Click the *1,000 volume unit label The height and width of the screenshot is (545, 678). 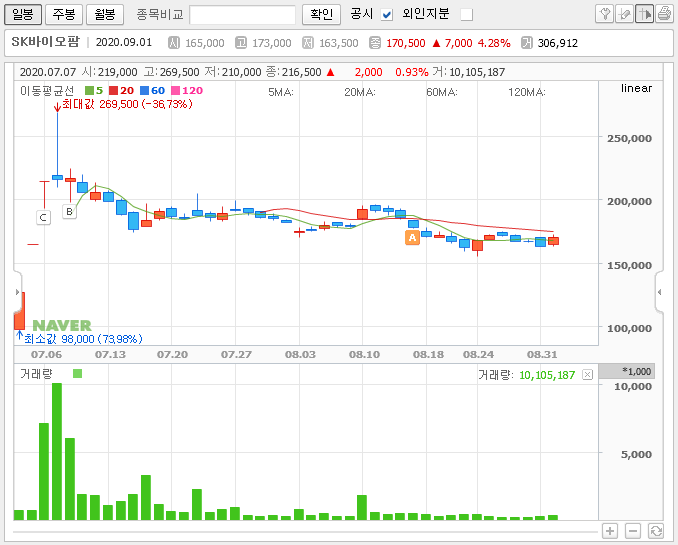coord(636,371)
